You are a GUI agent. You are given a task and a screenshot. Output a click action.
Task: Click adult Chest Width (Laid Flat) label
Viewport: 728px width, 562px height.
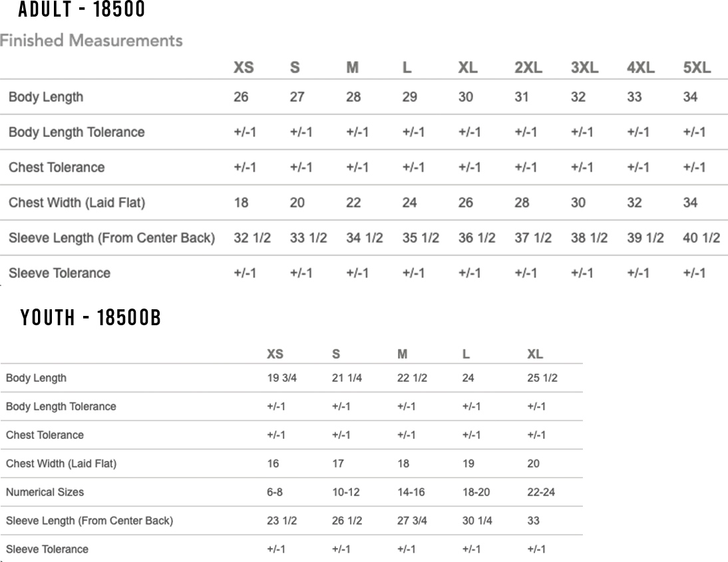[77, 203]
